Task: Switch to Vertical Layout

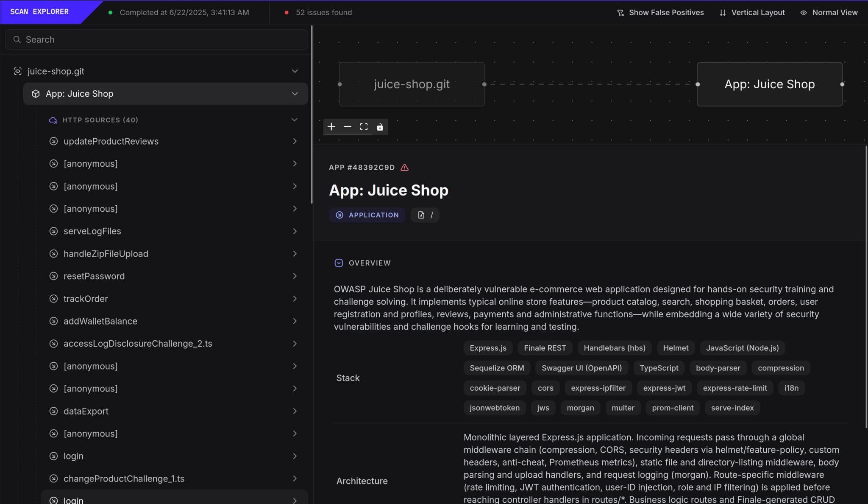Action: (x=752, y=13)
